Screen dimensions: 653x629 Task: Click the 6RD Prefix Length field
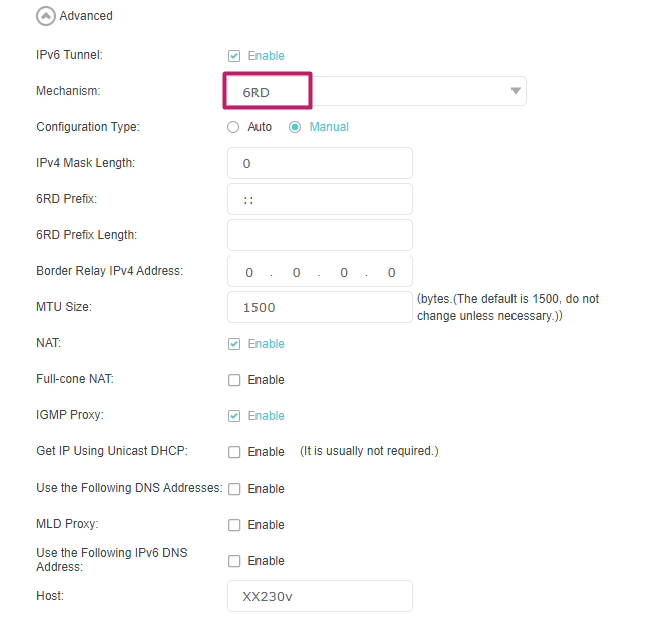[320, 235]
